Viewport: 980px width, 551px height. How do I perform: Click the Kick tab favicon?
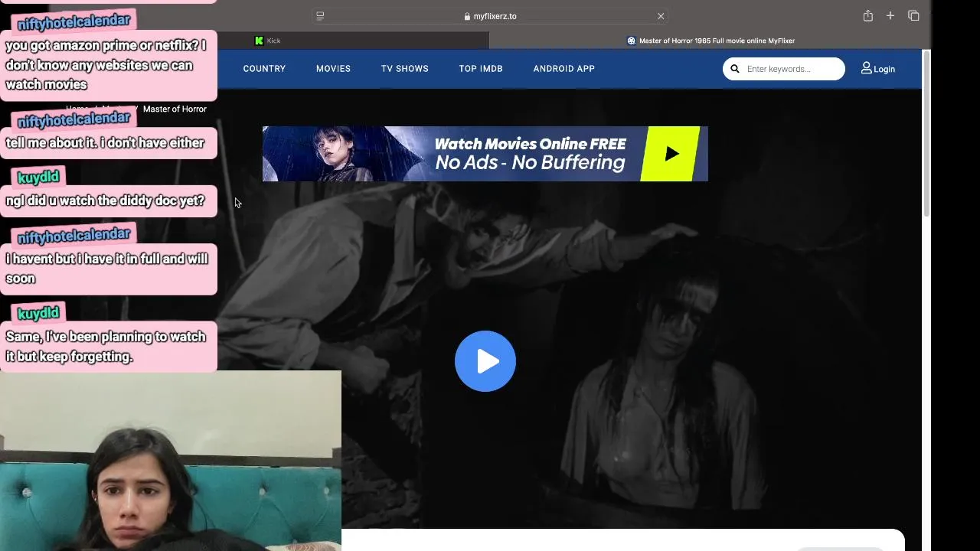[x=259, y=41]
